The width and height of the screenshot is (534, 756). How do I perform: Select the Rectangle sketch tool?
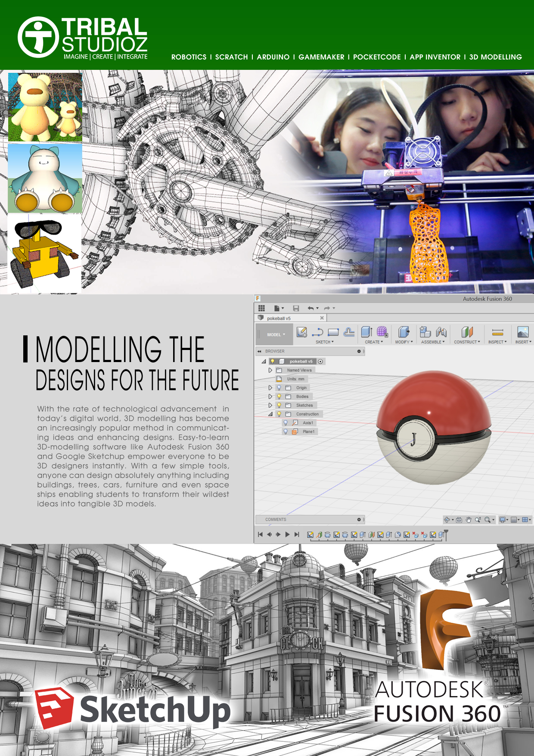[333, 332]
